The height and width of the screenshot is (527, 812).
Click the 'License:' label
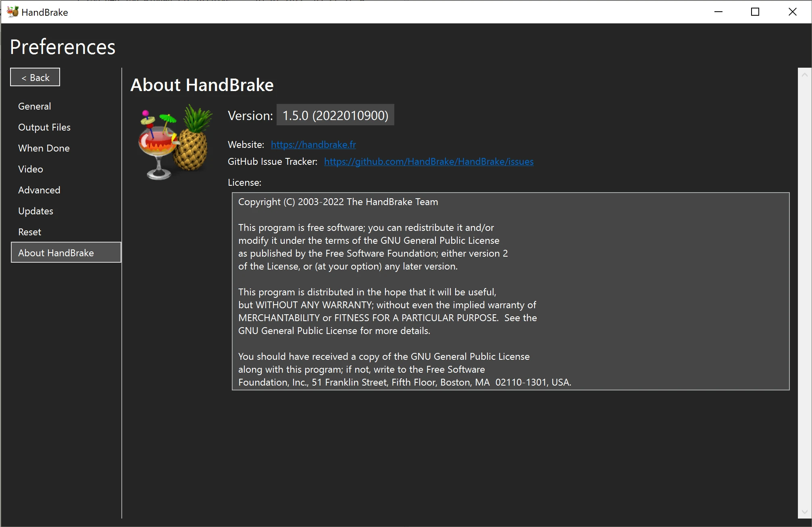(244, 183)
